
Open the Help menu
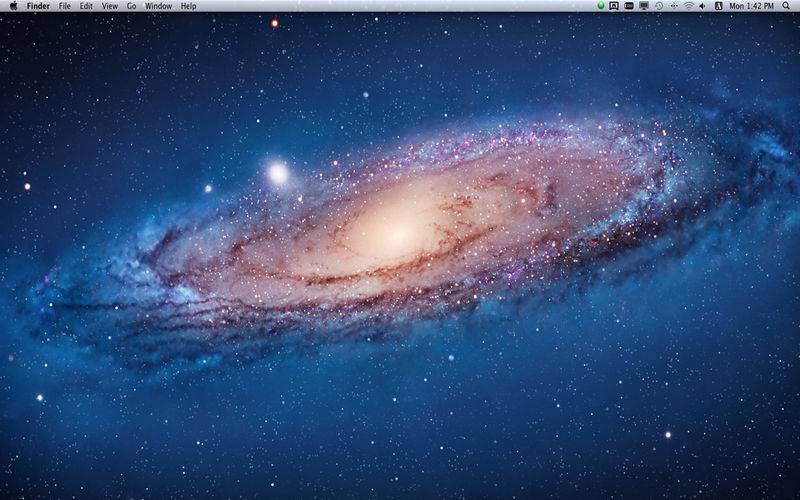point(188,6)
